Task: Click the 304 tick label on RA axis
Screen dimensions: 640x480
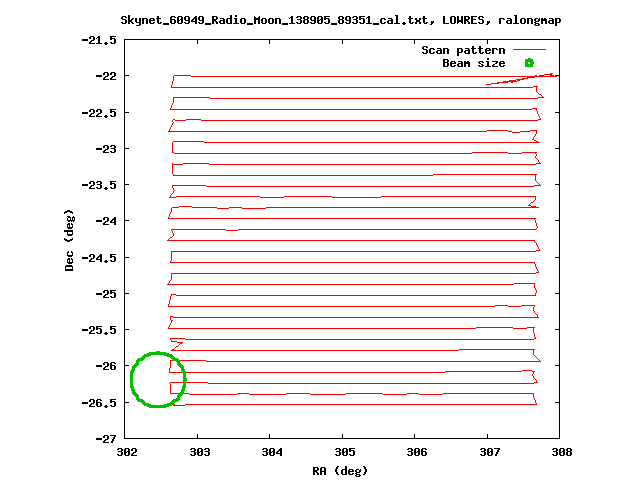Action: point(271,452)
